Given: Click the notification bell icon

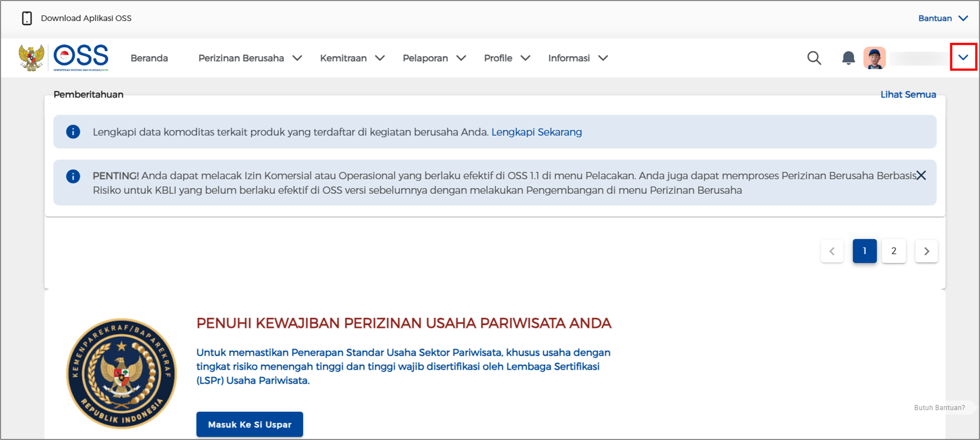Looking at the screenshot, I should click(x=848, y=58).
